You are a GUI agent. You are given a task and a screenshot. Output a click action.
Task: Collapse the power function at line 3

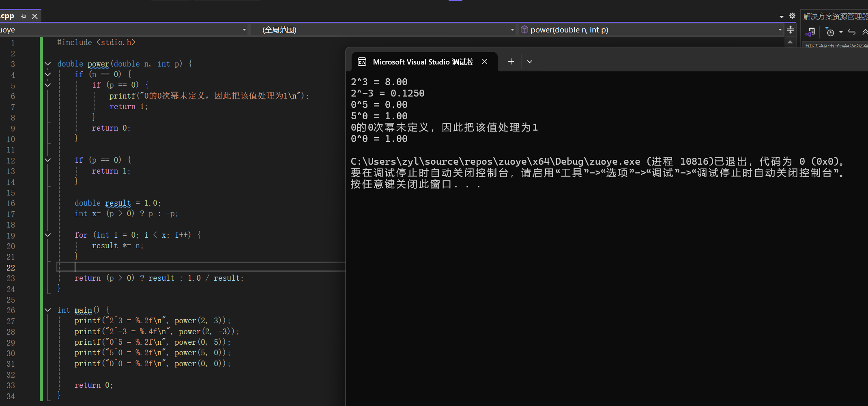tap(48, 64)
